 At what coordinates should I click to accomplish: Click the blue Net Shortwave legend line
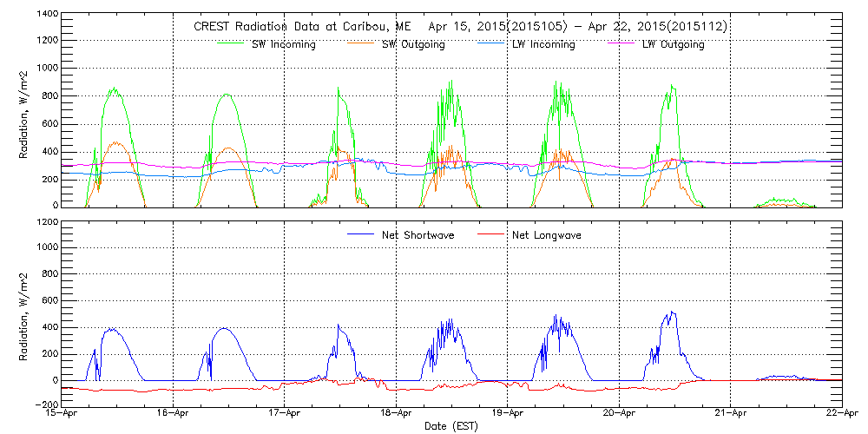(x=360, y=235)
